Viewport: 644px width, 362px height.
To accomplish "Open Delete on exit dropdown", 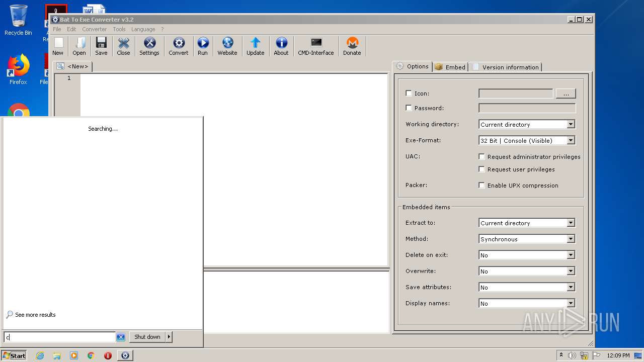I will [x=571, y=255].
